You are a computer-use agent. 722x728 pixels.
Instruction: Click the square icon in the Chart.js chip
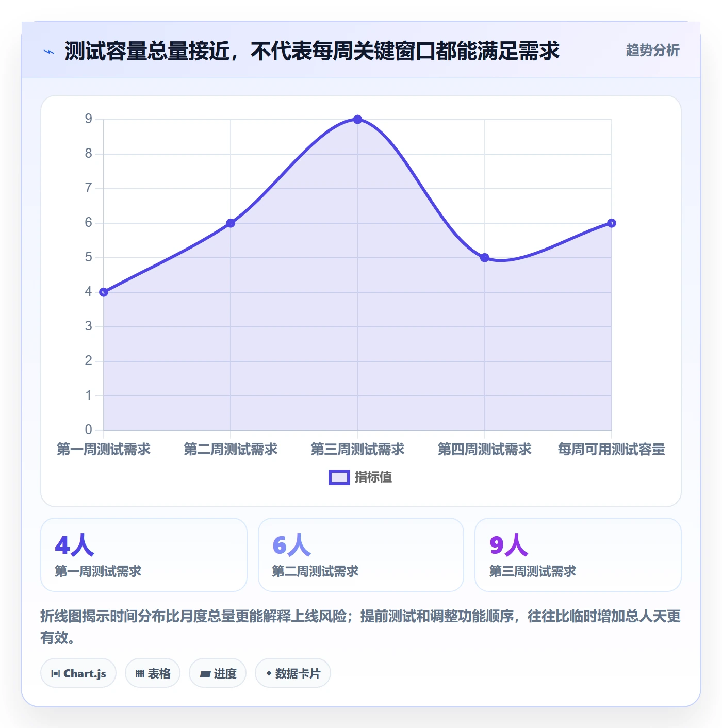point(56,673)
